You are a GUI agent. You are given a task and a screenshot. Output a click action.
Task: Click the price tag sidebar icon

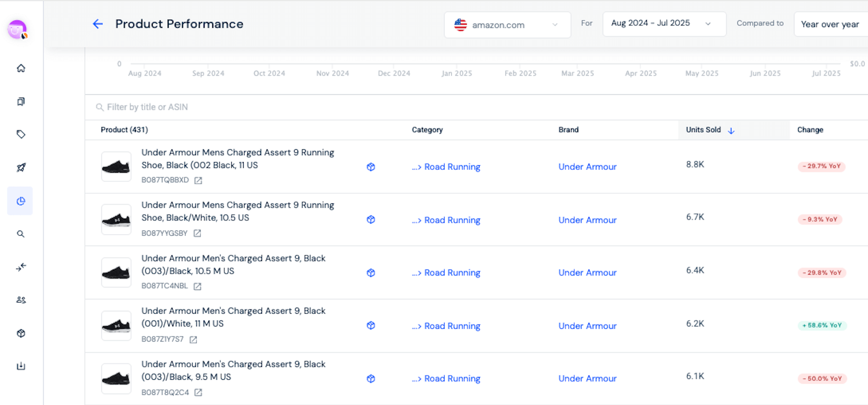click(21, 134)
